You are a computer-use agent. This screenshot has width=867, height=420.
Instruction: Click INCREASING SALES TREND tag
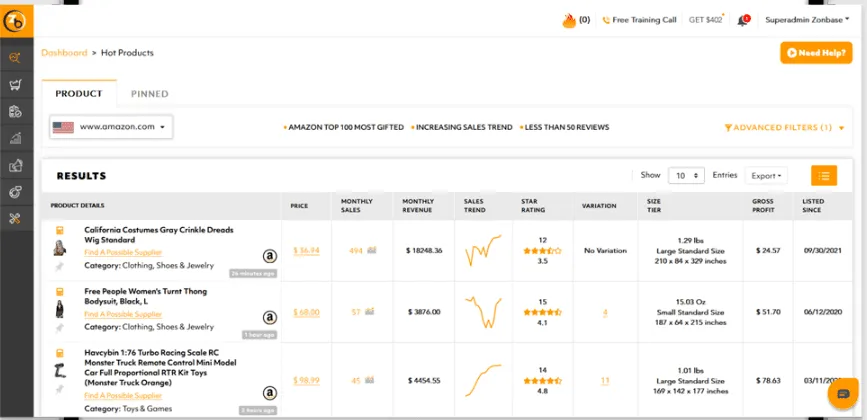pos(462,128)
